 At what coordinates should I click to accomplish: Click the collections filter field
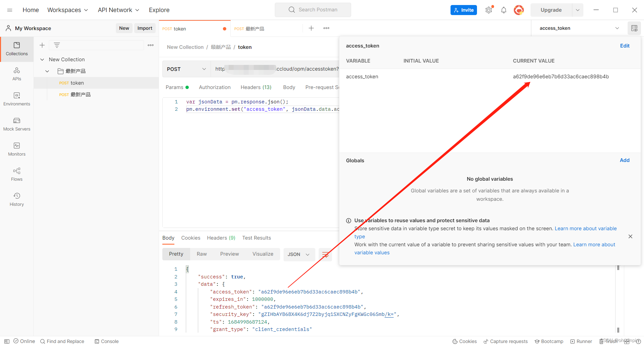coord(96,45)
